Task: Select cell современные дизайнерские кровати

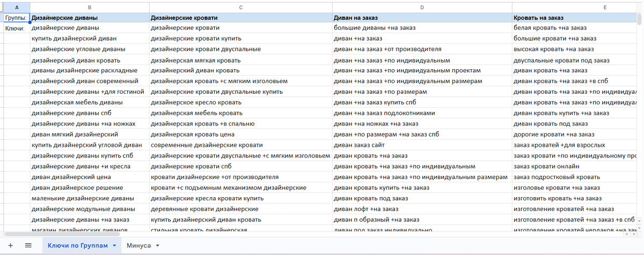Action: tap(241, 145)
